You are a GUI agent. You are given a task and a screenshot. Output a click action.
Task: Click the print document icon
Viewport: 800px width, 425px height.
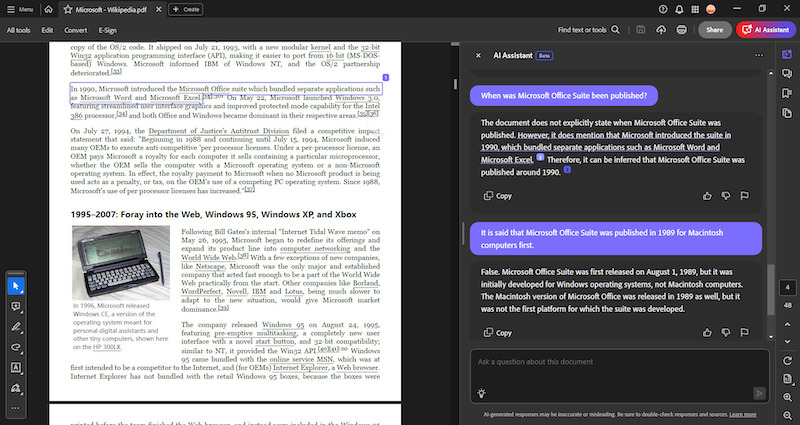tap(681, 31)
